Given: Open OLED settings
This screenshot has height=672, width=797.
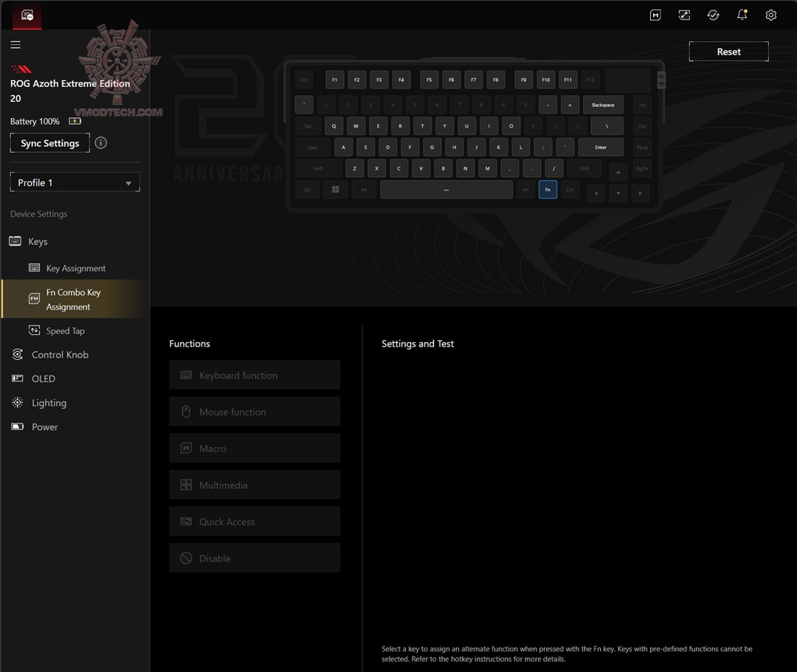Looking at the screenshot, I should 44,378.
